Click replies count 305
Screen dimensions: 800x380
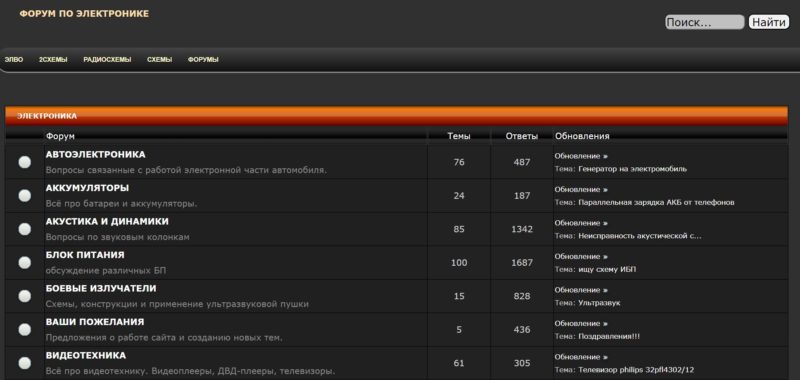point(521,363)
